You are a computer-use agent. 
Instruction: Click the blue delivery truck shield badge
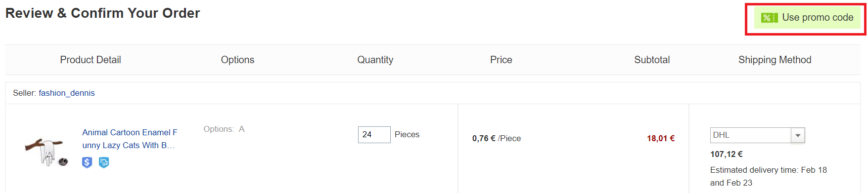point(104,162)
